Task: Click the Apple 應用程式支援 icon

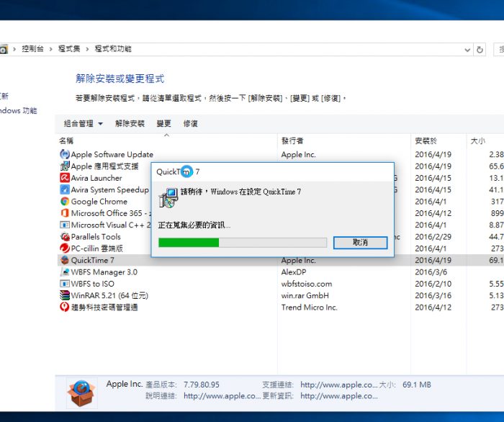Action: (x=65, y=166)
